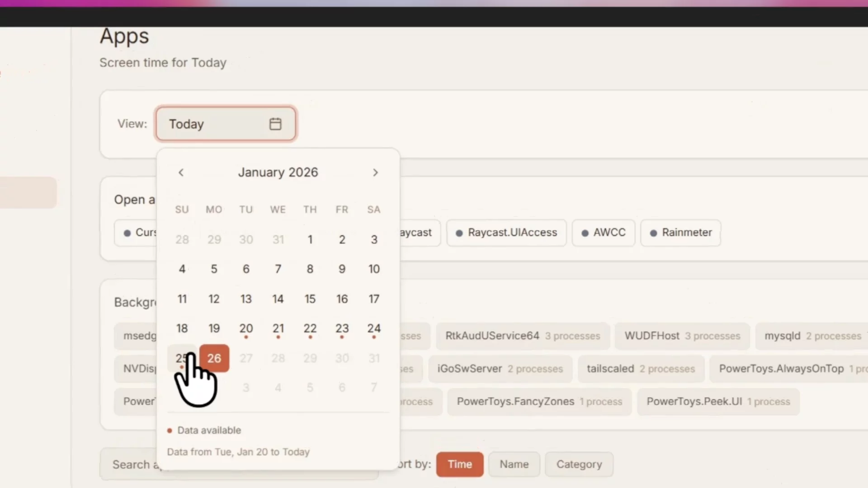Select January 20 in the calendar

(x=246, y=328)
